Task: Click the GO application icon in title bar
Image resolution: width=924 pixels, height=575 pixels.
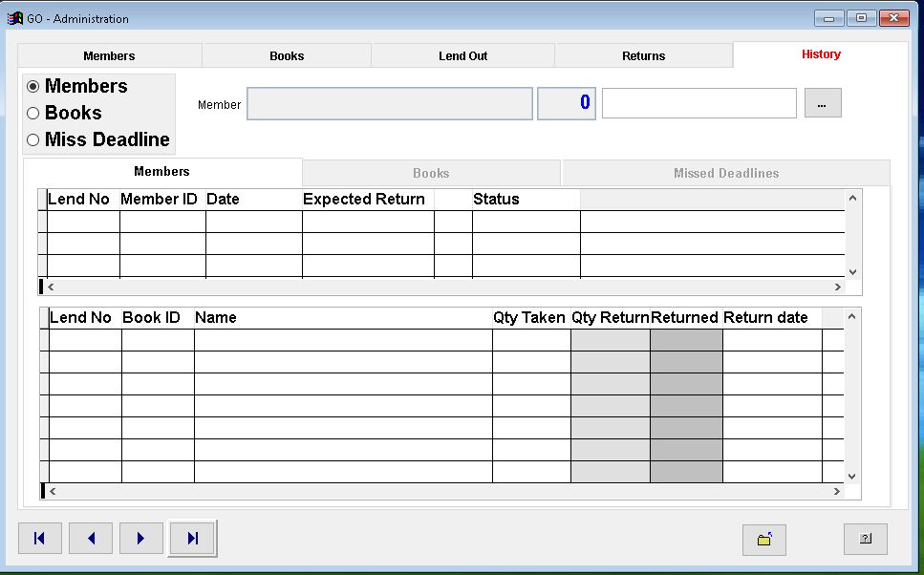Action: click(15, 18)
